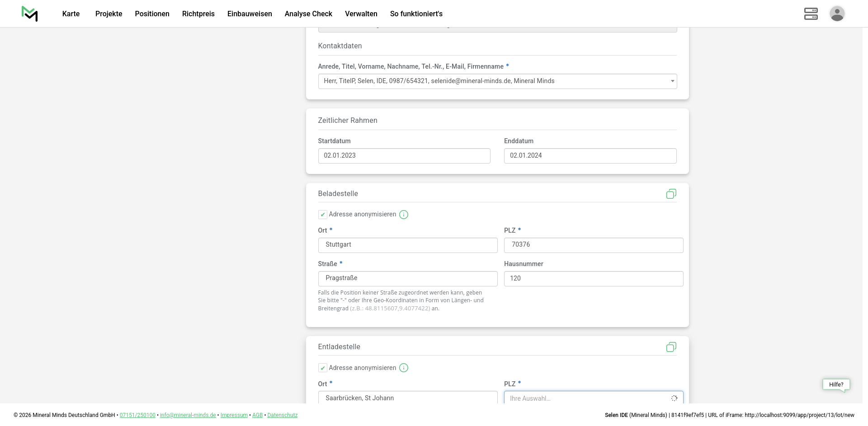Click the Mineral Minds logo
Screen dimensions: 868x426
[x=30, y=14]
